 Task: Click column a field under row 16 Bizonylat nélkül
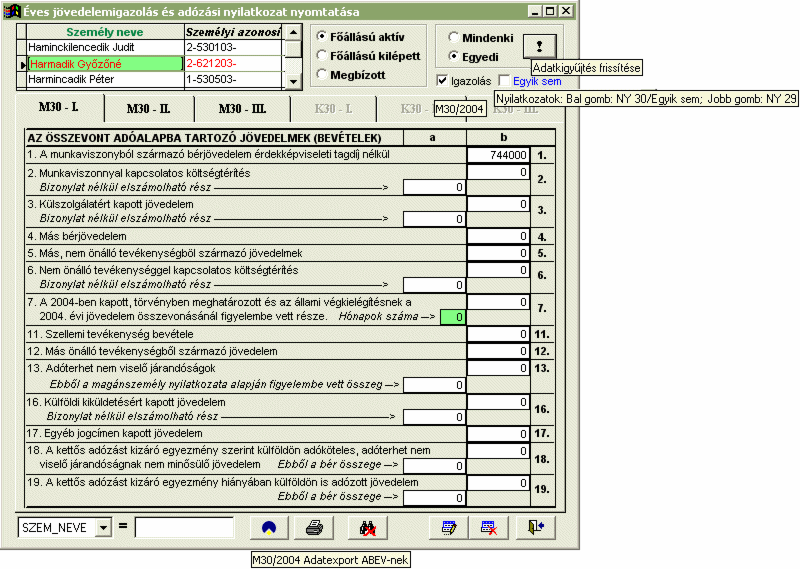point(434,417)
